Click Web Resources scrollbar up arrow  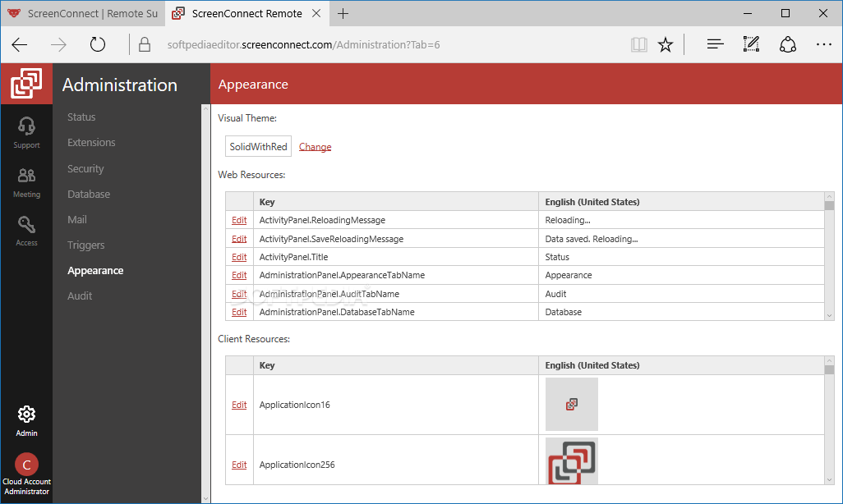pos(830,197)
